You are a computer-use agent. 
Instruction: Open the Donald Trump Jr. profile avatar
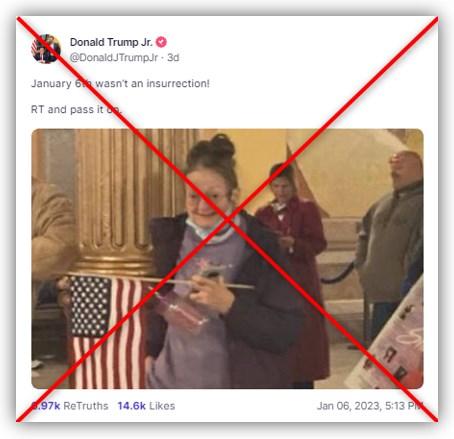[46, 49]
